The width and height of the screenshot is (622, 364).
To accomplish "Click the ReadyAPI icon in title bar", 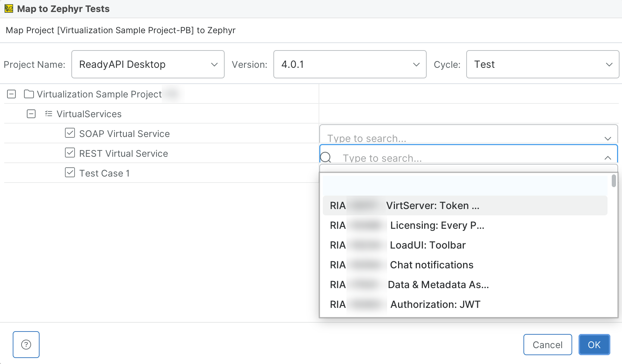I will coord(9,9).
